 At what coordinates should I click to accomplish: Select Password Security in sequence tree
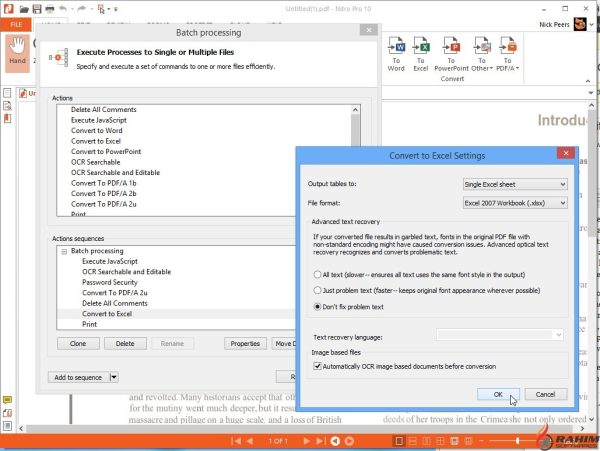click(x=110, y=282)
